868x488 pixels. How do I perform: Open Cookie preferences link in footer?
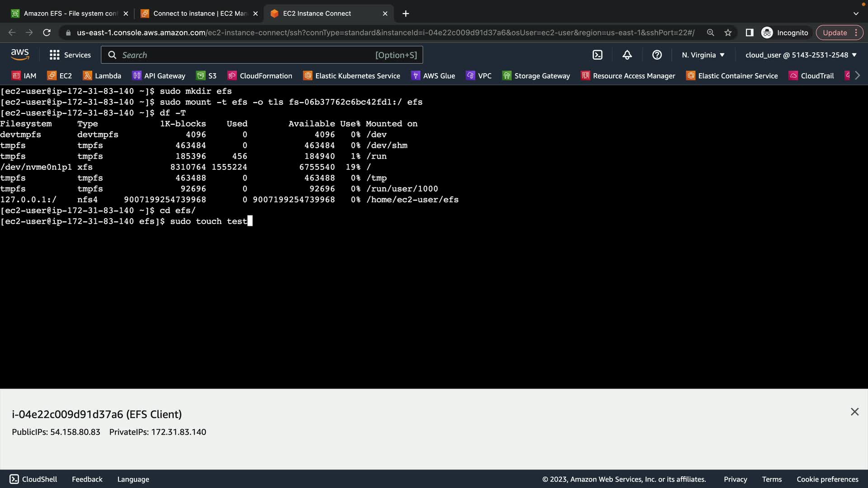pos(827,479)
